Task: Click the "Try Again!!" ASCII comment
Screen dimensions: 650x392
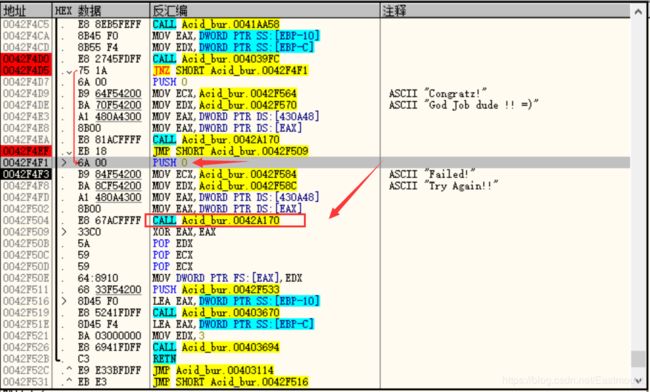Action: [x=444, y=186]
